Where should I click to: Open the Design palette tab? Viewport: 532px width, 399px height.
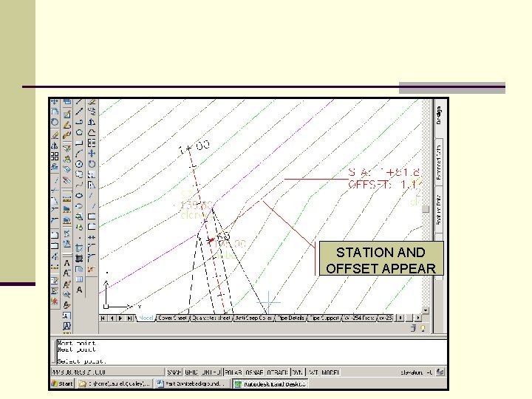click(x=439, y=115)
